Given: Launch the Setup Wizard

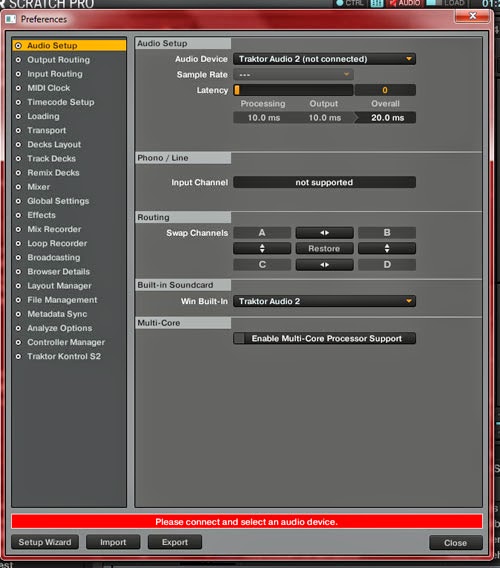Looking at the screenshot, I should 45,542.
